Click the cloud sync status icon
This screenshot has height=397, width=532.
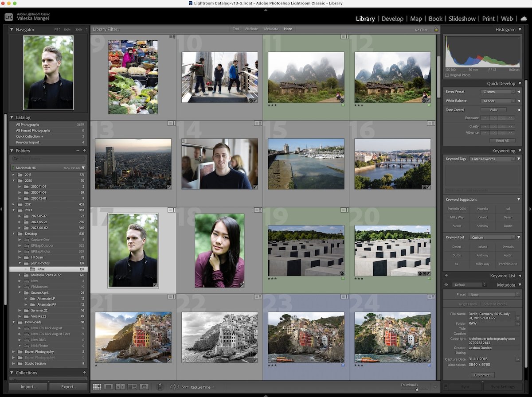[x=524, y=19]
